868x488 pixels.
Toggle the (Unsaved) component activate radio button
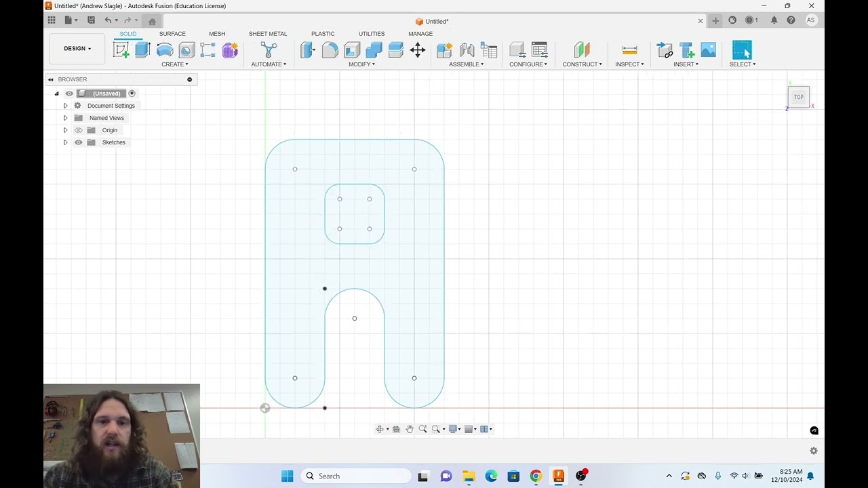click(132, 94)
